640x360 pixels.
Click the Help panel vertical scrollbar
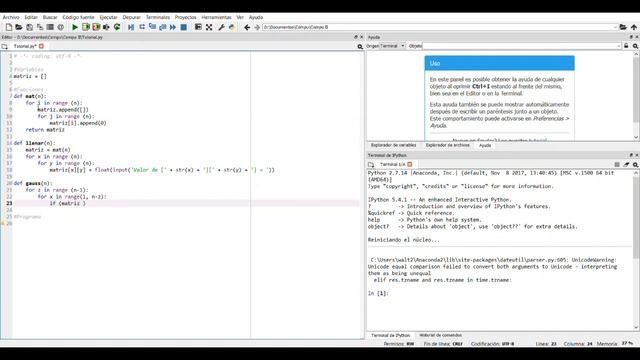(636, 97)
